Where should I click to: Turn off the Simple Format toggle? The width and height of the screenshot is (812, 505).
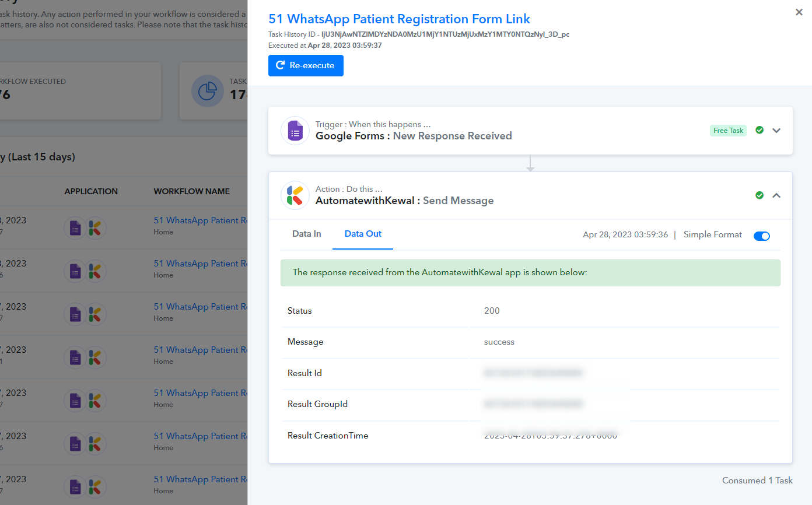pyautogui.click(x=762, y=236)
